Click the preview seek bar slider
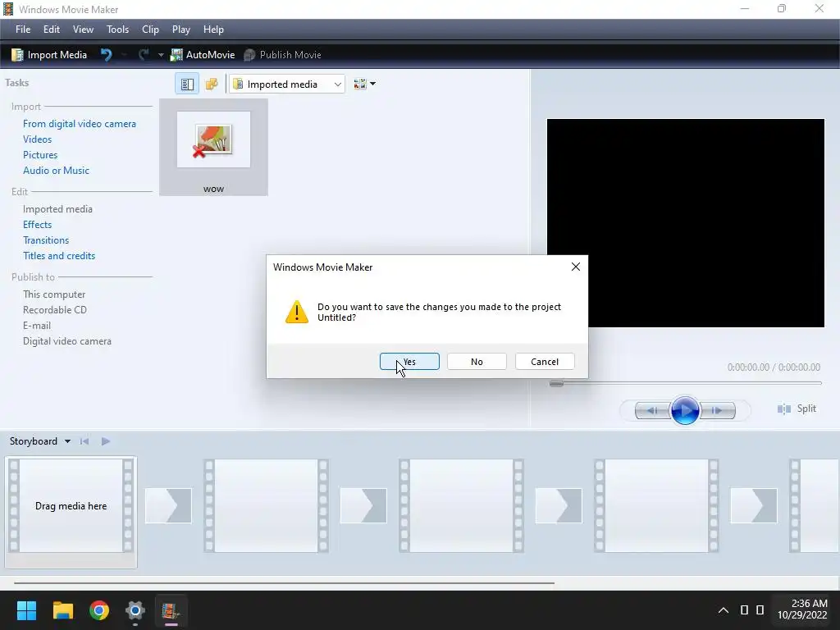Screen dimensions: 840x630 [557, 383]
